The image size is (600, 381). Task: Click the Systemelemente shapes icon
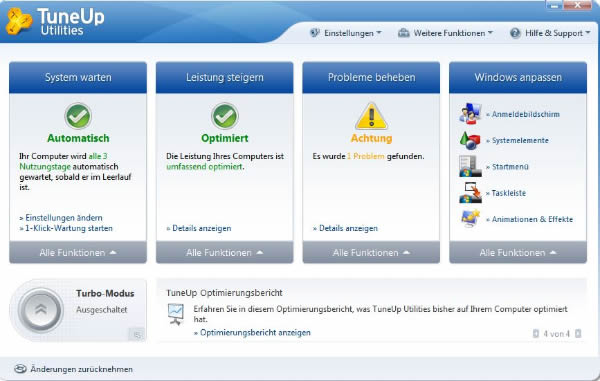point(470,140)
